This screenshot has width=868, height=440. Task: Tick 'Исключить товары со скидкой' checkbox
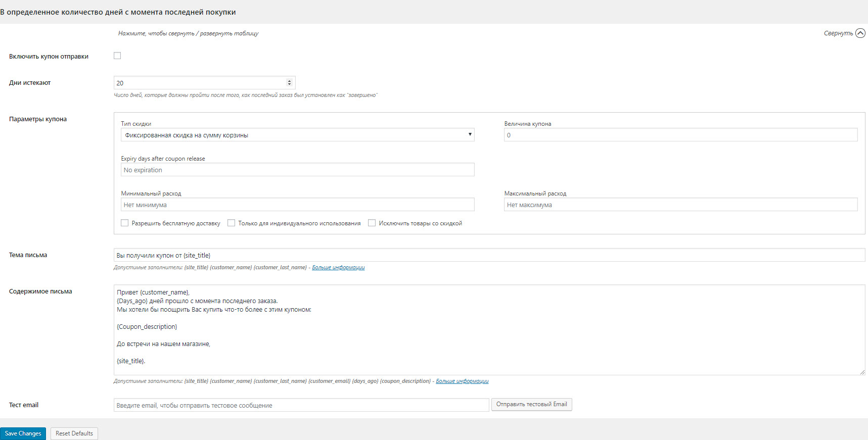(x=372, y=223)
